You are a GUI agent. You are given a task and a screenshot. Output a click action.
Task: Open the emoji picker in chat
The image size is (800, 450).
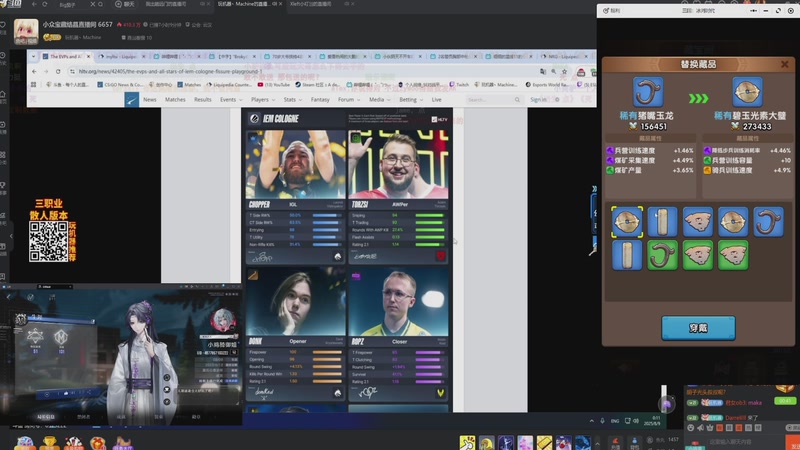[x=691, y=428]
